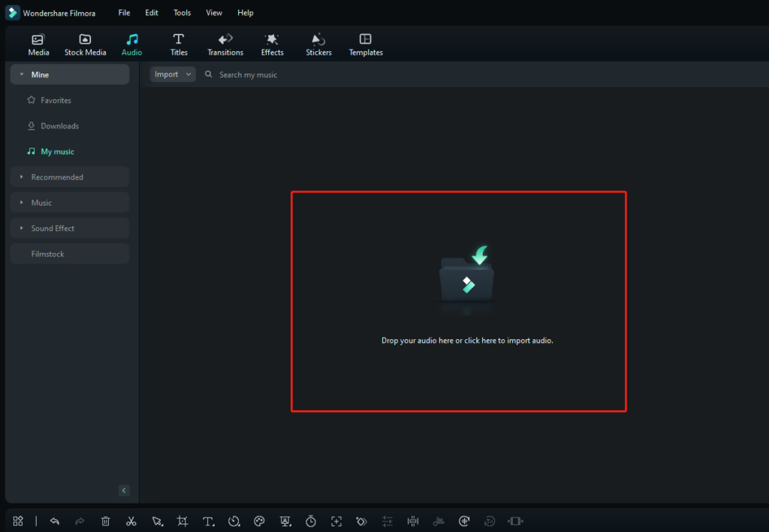Expand the Music category
The image size is (769, 532).
click(69, 202)
